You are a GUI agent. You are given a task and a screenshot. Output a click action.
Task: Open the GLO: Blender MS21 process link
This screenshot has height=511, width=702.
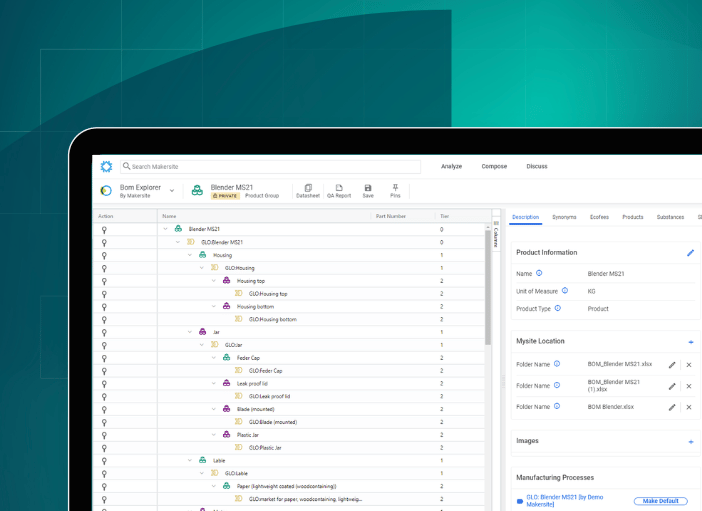(565, 501)
